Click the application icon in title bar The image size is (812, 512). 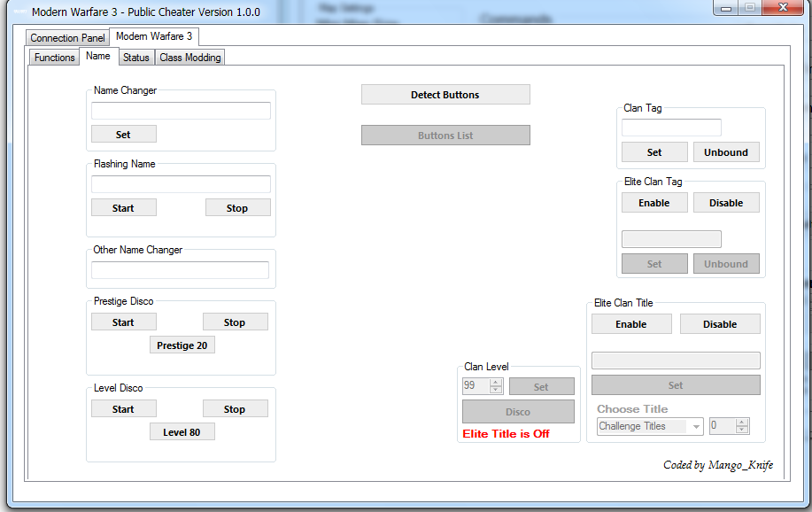[19, 12]
